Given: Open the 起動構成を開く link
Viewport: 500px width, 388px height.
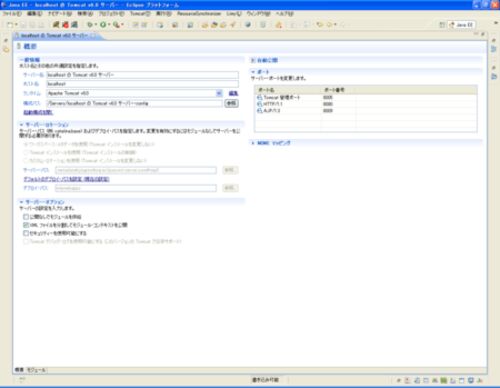Looking at the screenshot, I should pyautogui.click(x=38, y=113).
